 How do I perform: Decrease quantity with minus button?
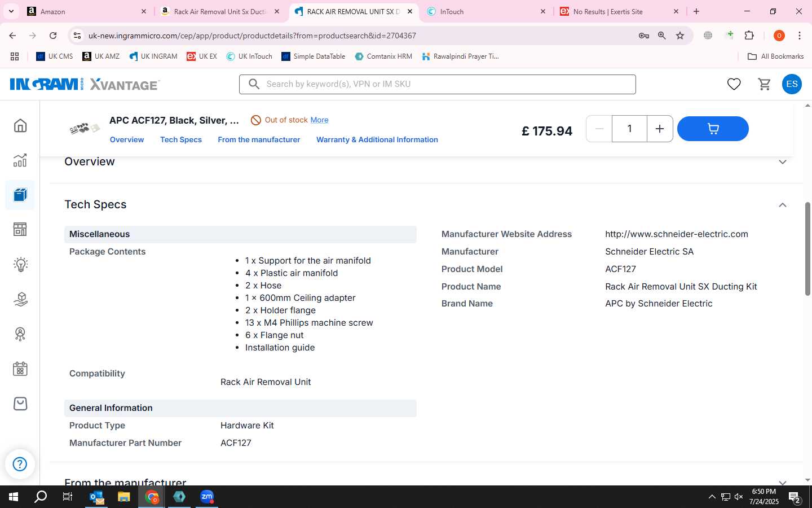point(599,129)
